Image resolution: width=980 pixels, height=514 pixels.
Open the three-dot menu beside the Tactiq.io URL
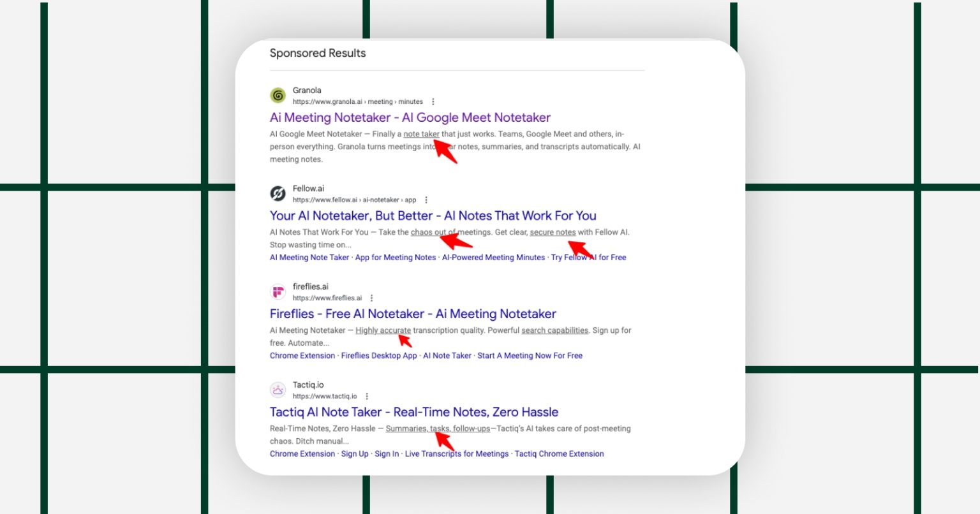point(367,397)
